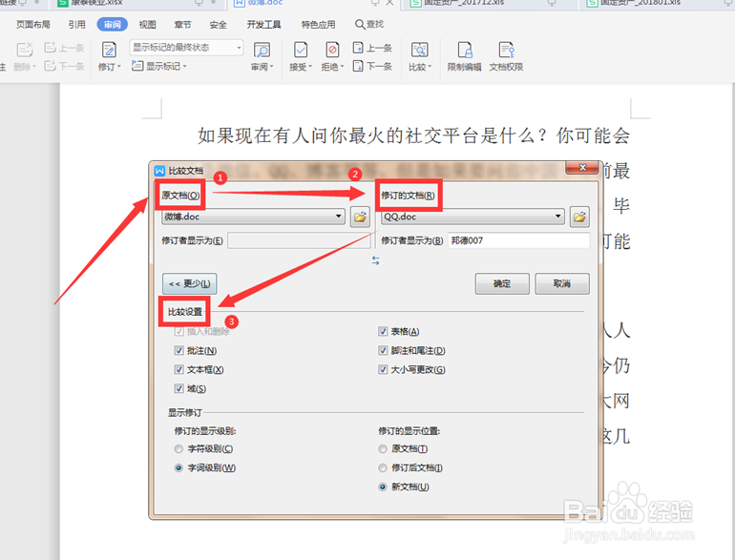The image size is (735, 560).
Task: Go to previous change (上一条) near Reject
Action: click(372, 48)
